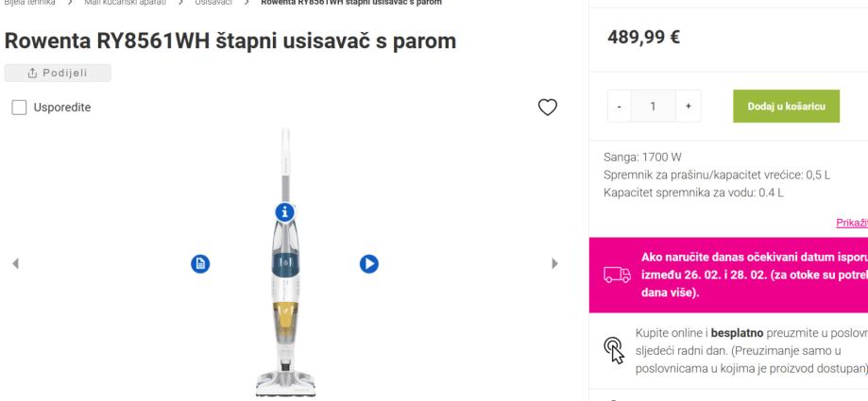The image size is (868, 401).
Task: Open the blue document icon
Action: [200, 264]
